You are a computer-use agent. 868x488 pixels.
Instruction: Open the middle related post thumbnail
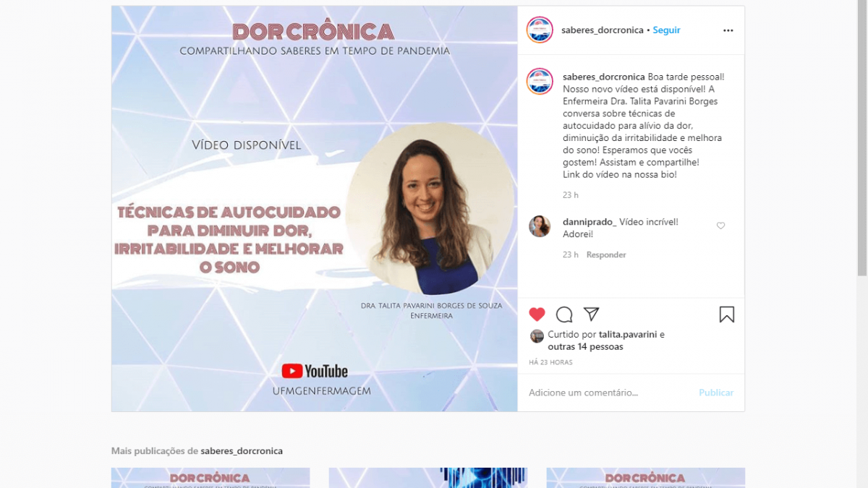click(428, 478)
